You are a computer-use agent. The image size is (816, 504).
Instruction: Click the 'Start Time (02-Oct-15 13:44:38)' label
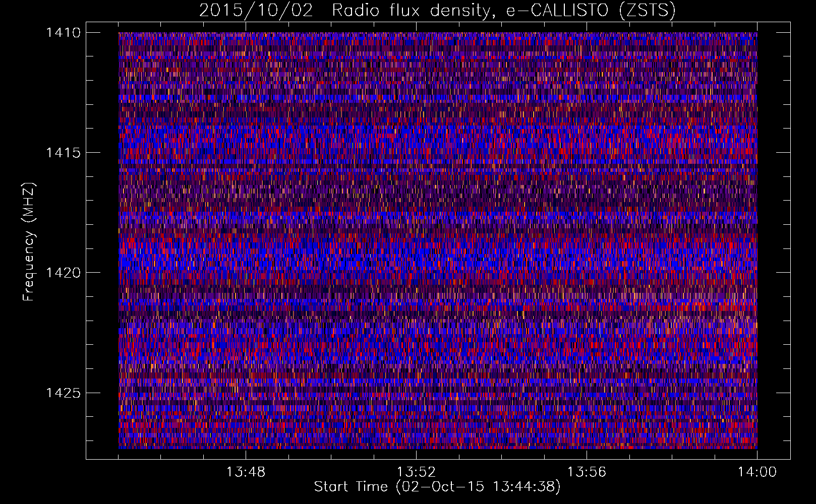pyautogui.click(x=437, y=487)
